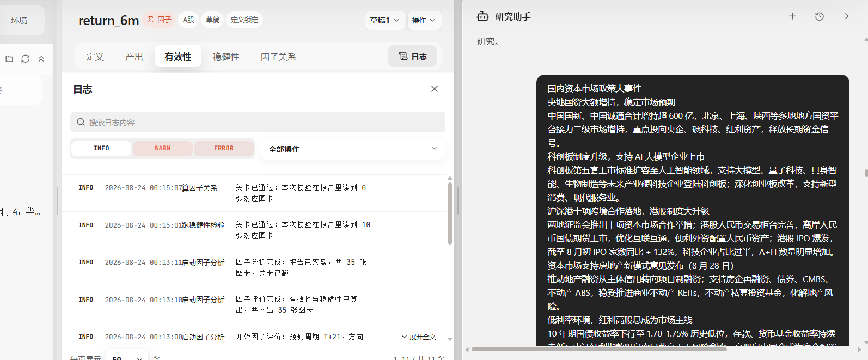Open the page size 50 dropdown

126,357
